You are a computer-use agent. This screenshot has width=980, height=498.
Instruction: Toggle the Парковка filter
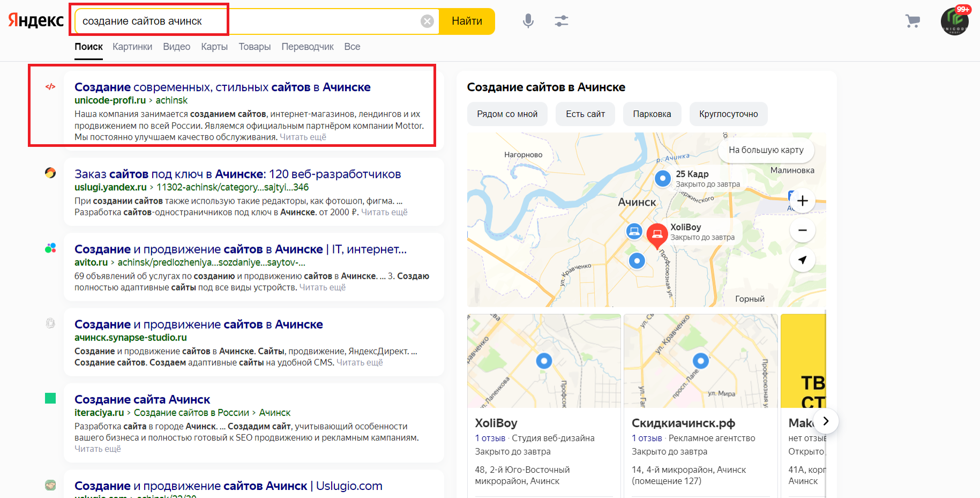point(652,114)
